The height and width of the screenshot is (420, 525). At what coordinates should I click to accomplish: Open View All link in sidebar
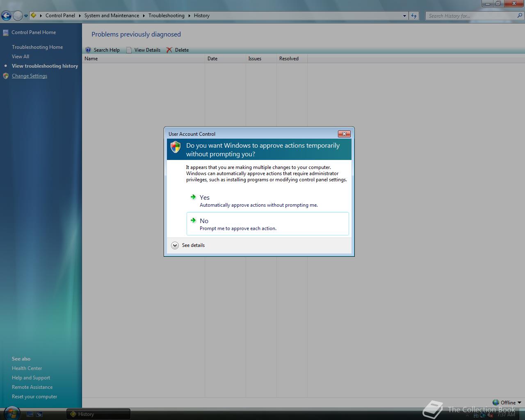(x=21, y=57)
